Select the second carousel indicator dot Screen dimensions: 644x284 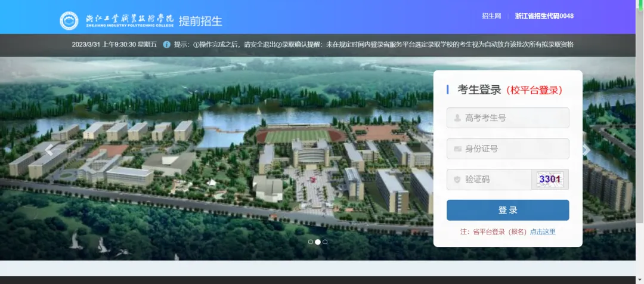tap(318, 242)
